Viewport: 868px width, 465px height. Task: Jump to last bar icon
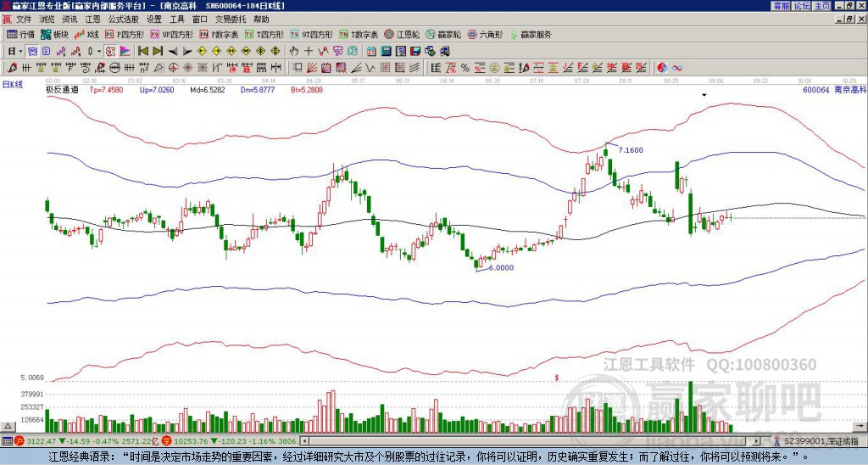158,52
